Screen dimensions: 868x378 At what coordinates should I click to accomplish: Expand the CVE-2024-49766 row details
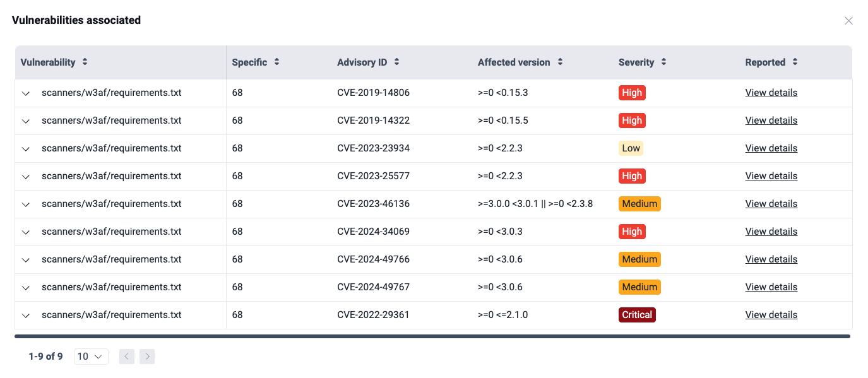click(x=25, y=259)
